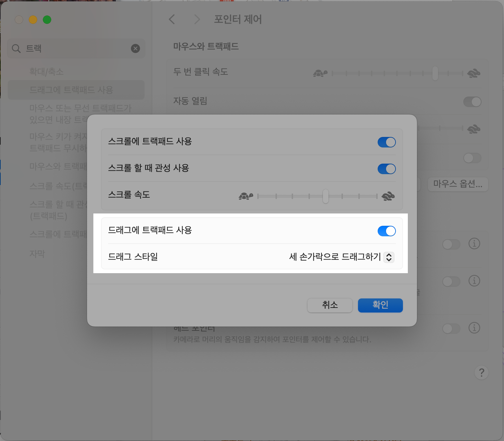Click the magnifier icon in the search bar
This screenshot has width=504, height=441.
pyautogui.click(x=16, y=48)
